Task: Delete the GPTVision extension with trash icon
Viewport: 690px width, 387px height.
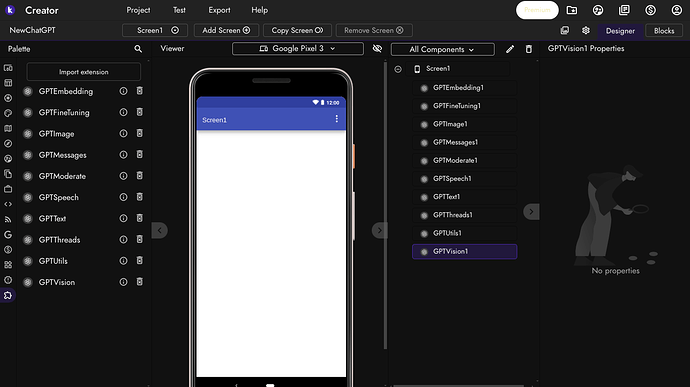Action: coord(139,282)
